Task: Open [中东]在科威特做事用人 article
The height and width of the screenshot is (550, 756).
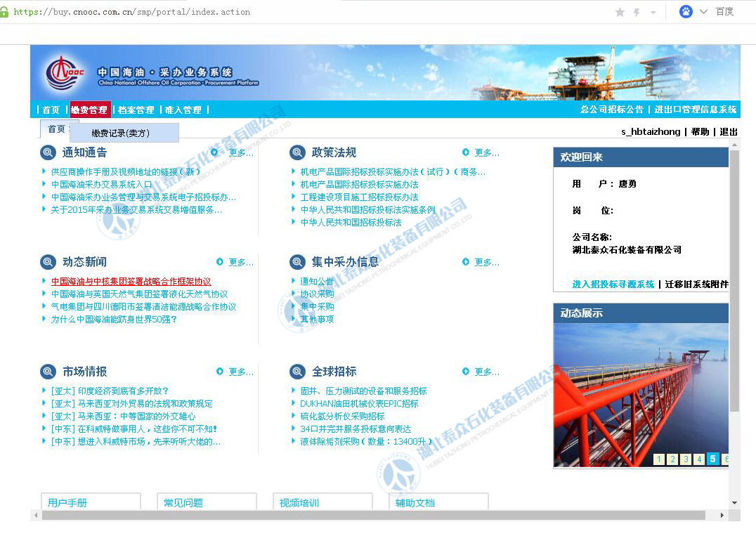Action: pyautogui.click(x=134, y=429)
